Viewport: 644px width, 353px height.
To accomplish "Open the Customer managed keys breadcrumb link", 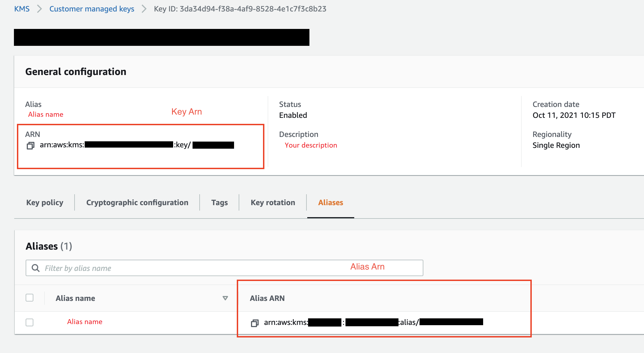I will (91, 9).
